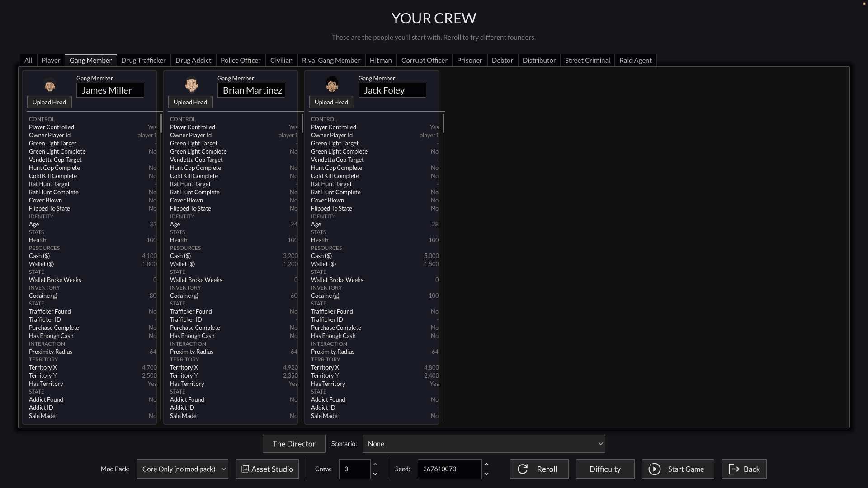Click Jack Foley's avatar head

coord(332,84)
